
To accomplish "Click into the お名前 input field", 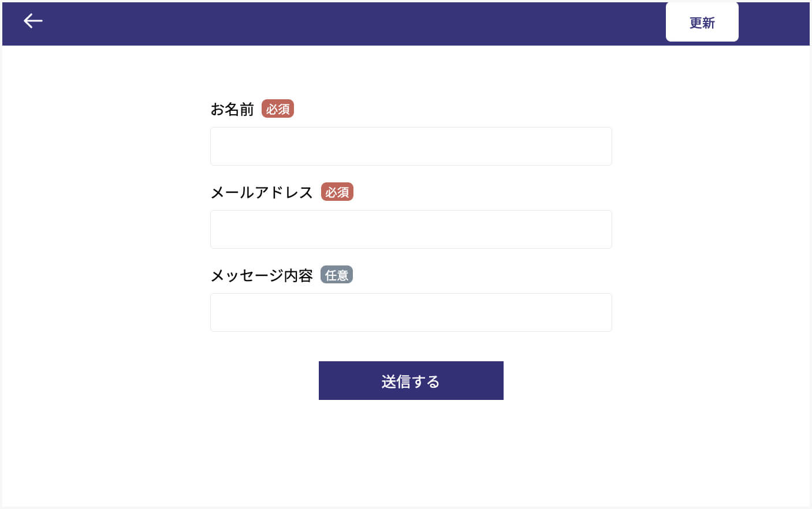I will 411,147.
